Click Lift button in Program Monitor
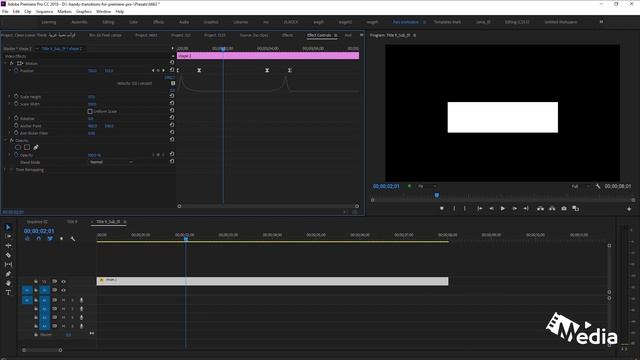Viewport: 640px width, 360px height. tap(540, 209)
